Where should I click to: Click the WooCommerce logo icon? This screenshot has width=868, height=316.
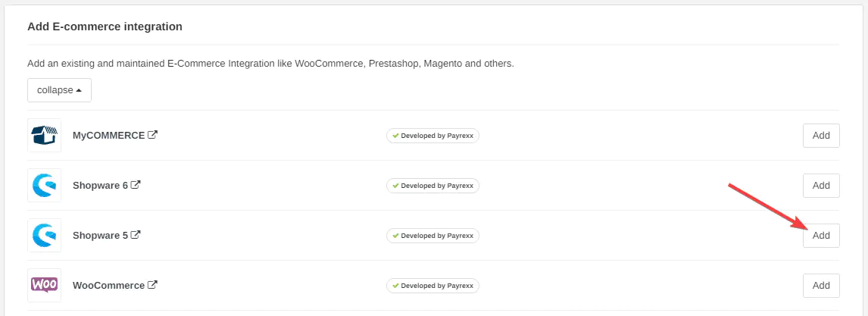click(44, 286)
